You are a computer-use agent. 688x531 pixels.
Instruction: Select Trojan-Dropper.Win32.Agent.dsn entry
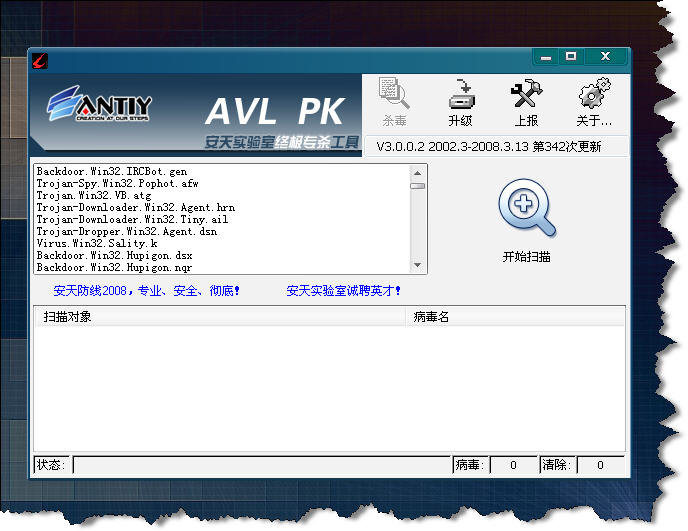coord(127,231)
